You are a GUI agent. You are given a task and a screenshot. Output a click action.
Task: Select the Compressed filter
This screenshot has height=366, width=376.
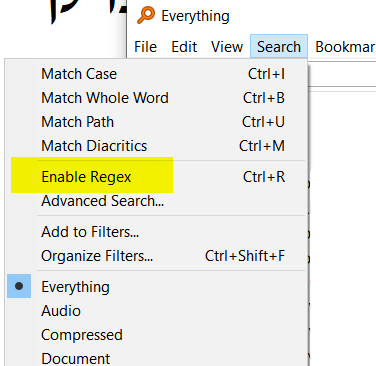pos(156,335)
